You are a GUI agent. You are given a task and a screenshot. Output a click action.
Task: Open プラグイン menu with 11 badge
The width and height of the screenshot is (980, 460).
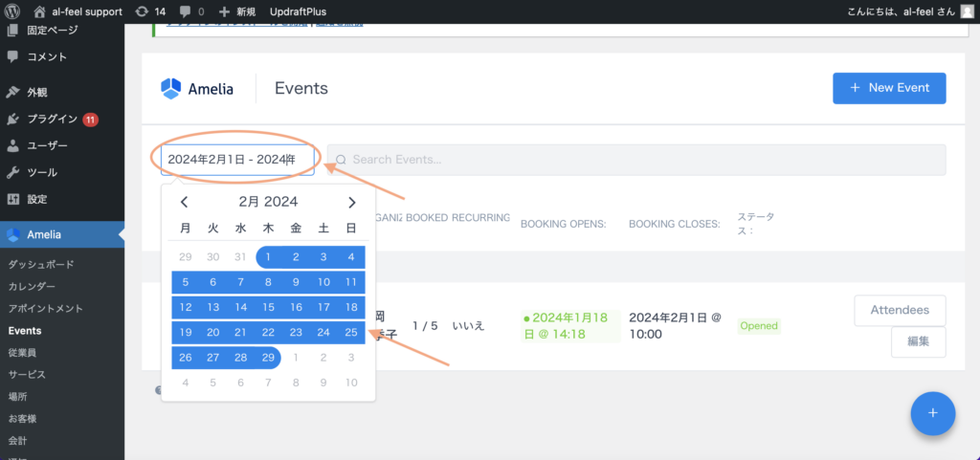(53, 120)
